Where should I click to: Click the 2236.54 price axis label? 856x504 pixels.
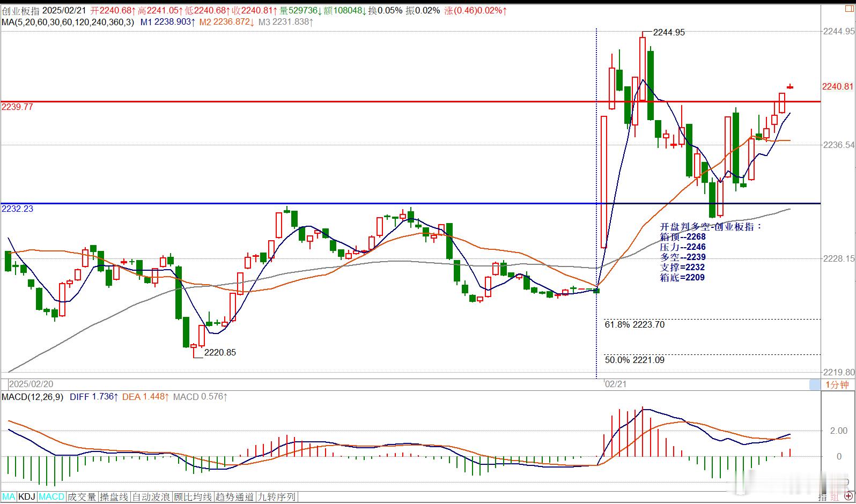[838, 145]
